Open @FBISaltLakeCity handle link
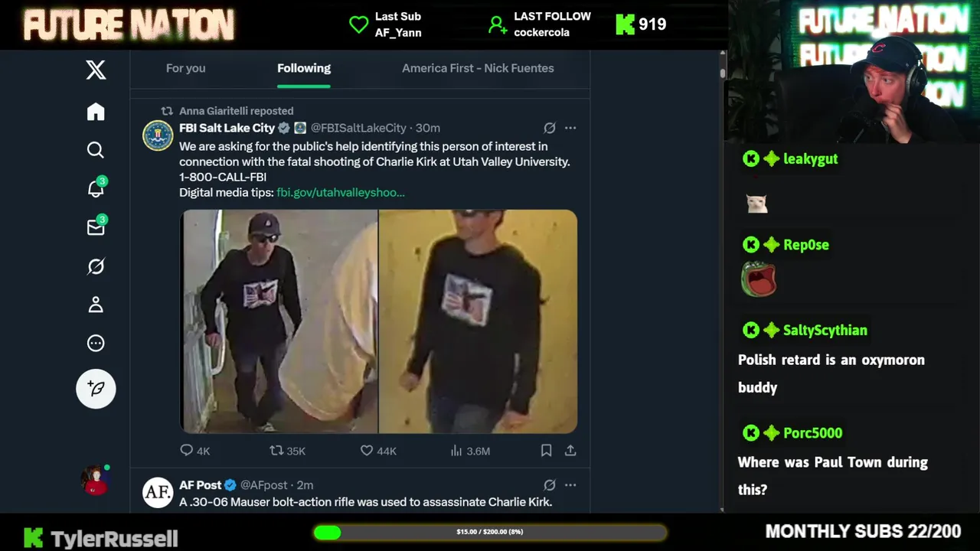This screenshot has width=980, height=551. pos(358,128)
